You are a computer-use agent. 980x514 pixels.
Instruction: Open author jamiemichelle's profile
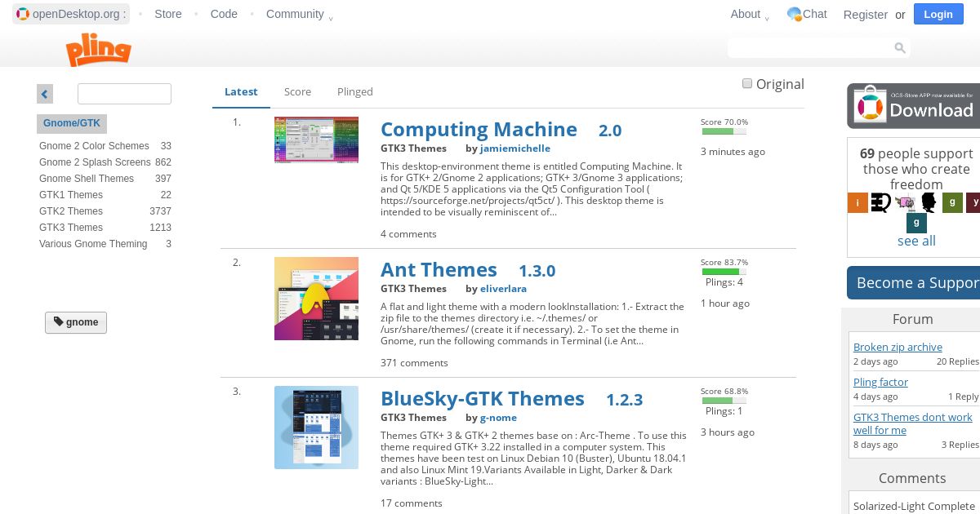515,148
